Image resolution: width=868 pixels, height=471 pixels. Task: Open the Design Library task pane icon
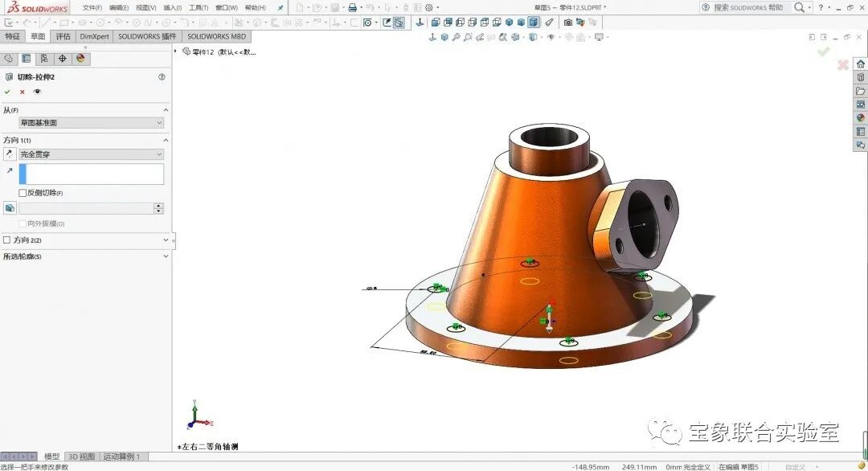click(860, 77)
